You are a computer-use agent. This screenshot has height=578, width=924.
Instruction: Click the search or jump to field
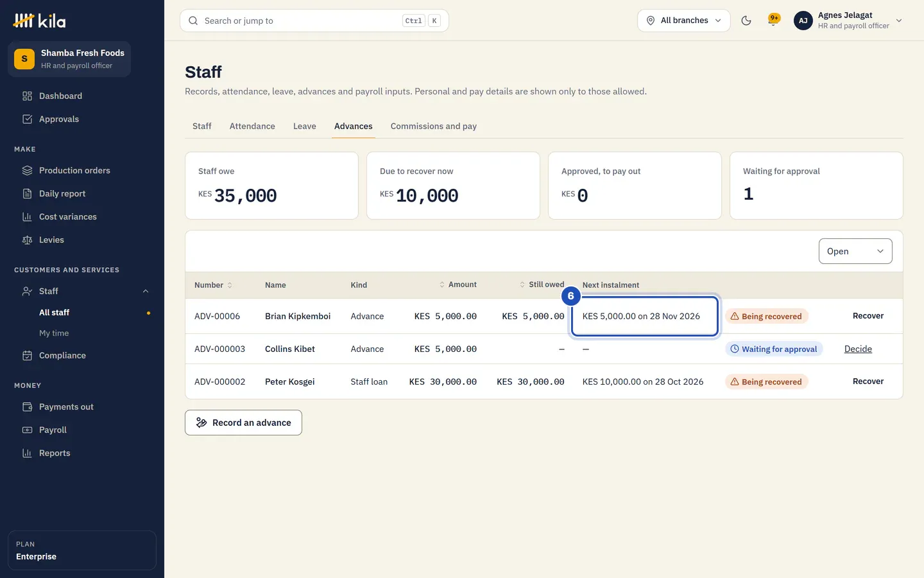314,21
